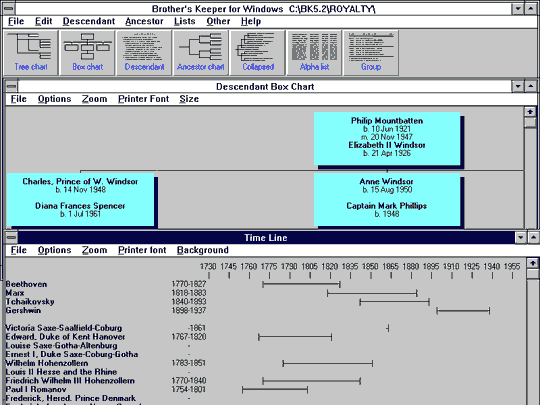Click scroll up arrow in Descendant Box Chart
This screenshot has width=540, height=405.
tap(530, 112)
